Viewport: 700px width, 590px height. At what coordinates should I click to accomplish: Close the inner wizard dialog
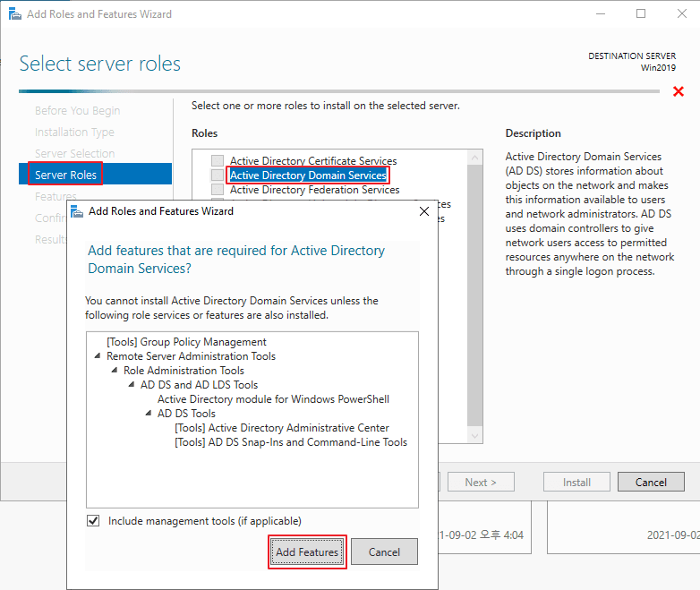coord(424,211)
